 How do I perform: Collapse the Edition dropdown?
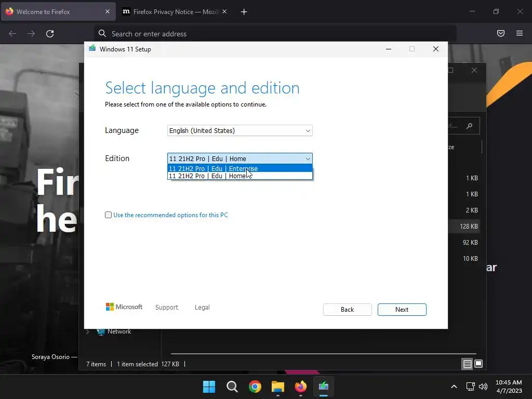(240, 158)
